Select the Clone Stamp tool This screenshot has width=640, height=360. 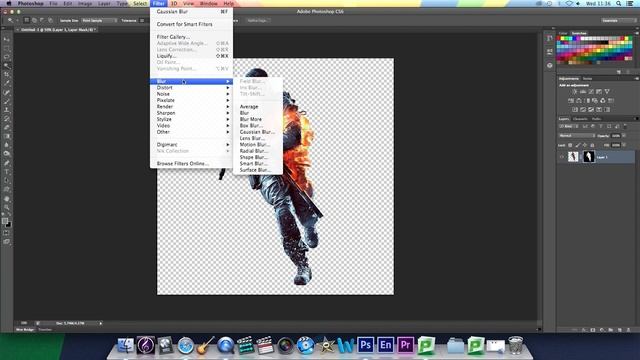pyautogui.click(x=7, y=110)
